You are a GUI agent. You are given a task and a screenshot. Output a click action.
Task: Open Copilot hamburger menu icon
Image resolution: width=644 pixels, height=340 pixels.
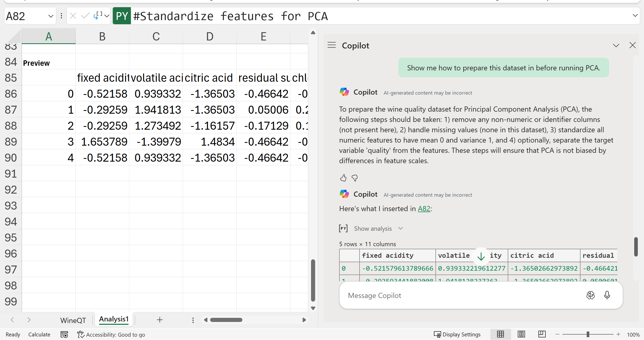pyautogui.click(x=332, y=45)
